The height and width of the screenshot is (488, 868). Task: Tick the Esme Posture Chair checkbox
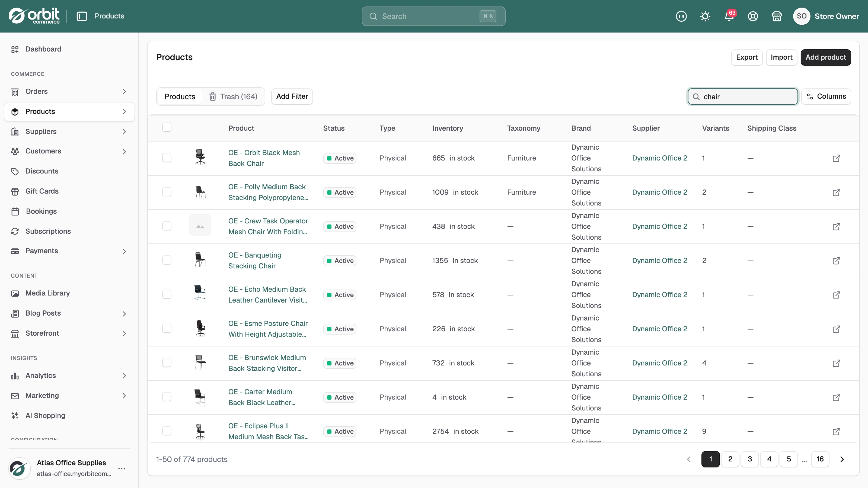167,328
